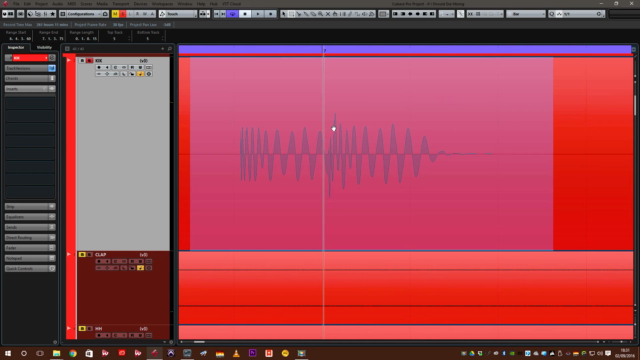
Task: Expand the Inserts inspector section
Action: [30, 89]
